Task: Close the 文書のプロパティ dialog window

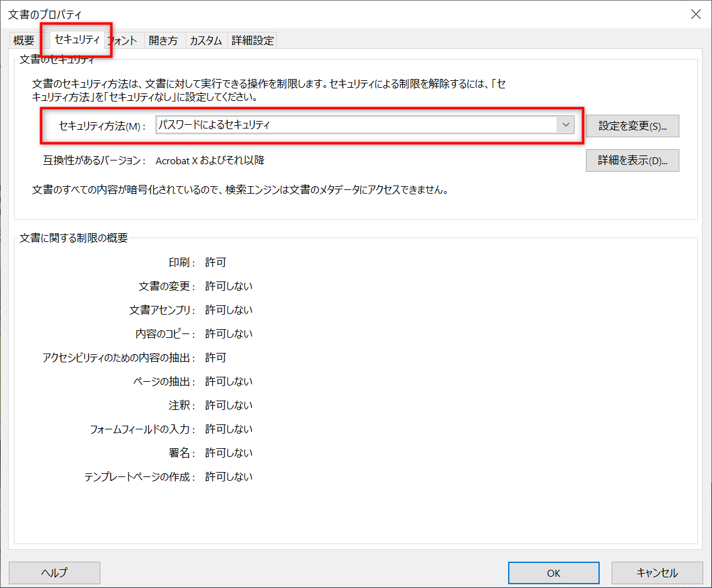Action: click(696, 14)
